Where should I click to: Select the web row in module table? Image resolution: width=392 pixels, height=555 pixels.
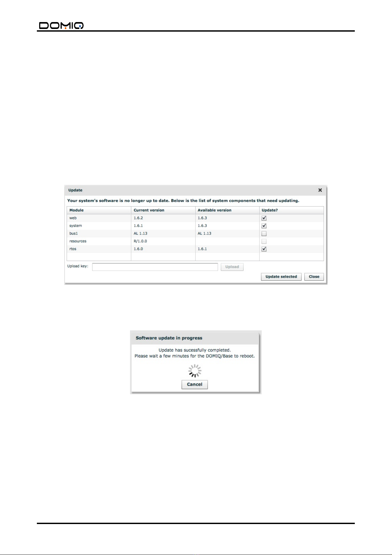pos(73,218)
